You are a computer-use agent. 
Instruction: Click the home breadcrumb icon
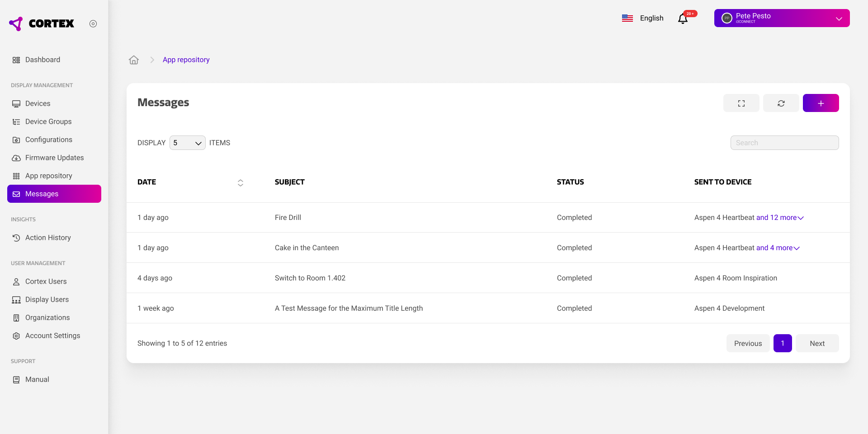[x=134, y=60]
